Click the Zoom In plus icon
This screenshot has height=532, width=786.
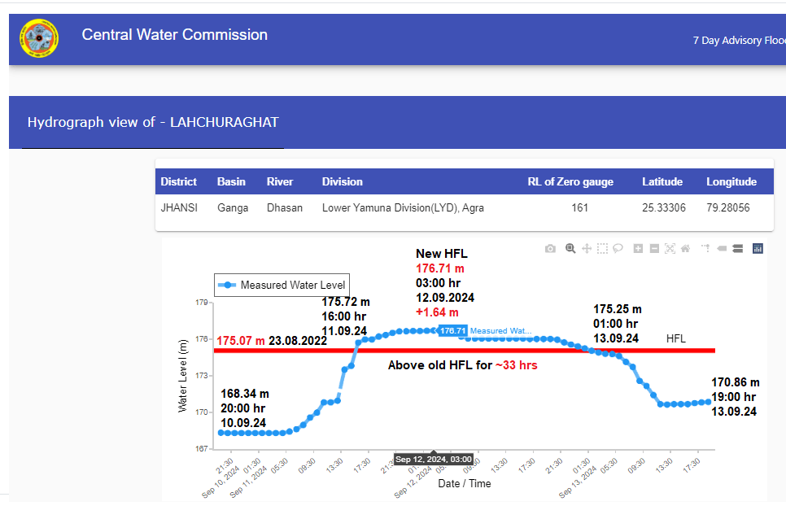click(x=639, y=249)
